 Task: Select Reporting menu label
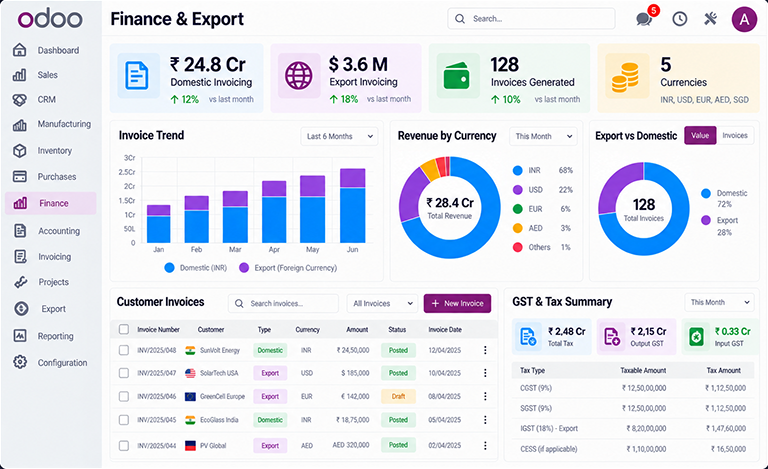pyautogui.click(x=55, y=336)
